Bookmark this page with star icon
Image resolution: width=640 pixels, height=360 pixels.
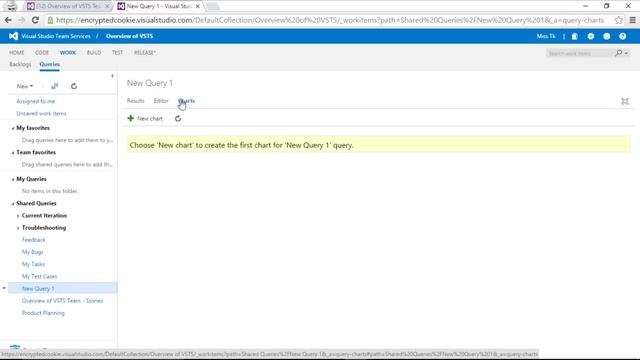[618, 20]
